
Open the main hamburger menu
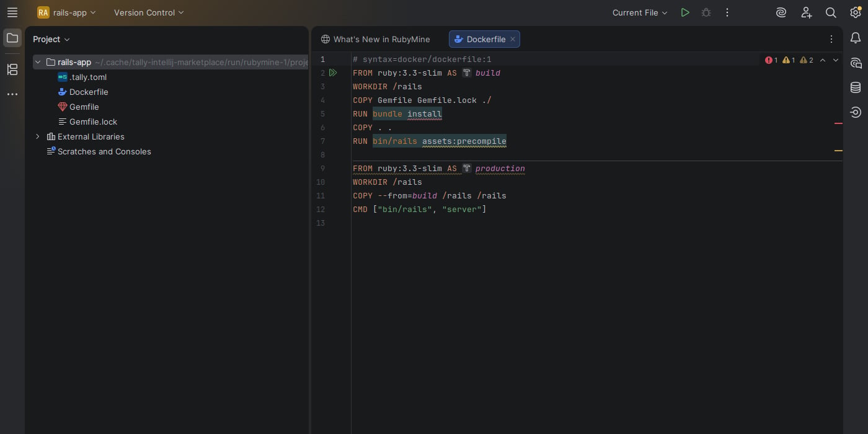[12, 12]
